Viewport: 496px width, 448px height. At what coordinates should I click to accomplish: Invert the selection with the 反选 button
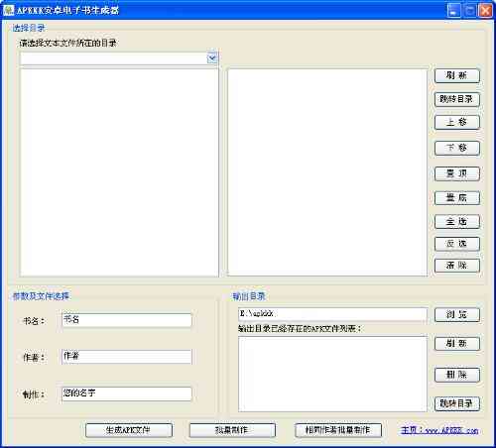click(x=457, y=244)
